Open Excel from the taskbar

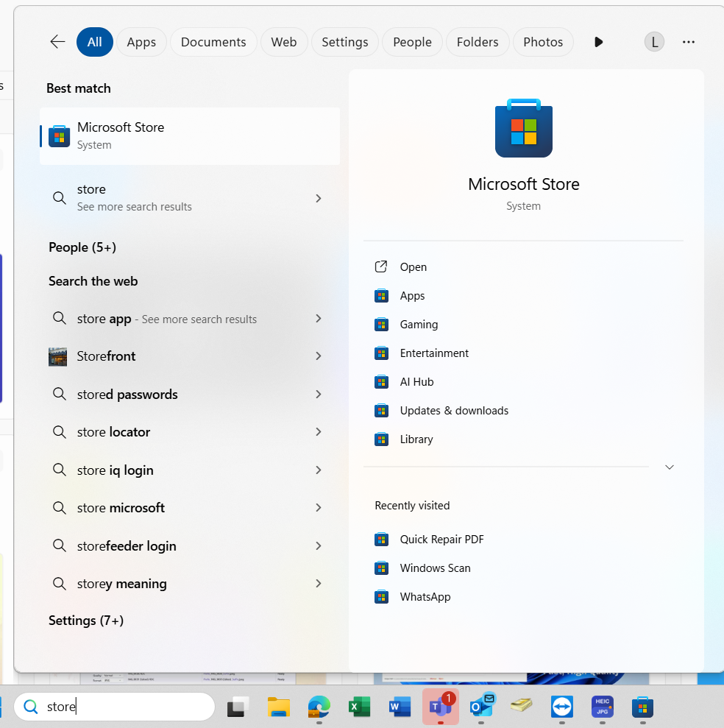tap(359, 707)
